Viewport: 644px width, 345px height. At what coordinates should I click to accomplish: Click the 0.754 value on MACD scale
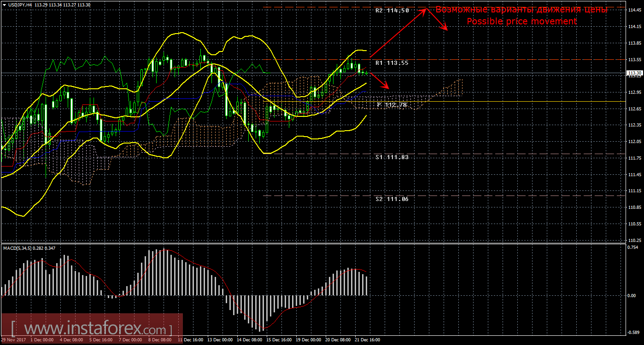(634, 247)
